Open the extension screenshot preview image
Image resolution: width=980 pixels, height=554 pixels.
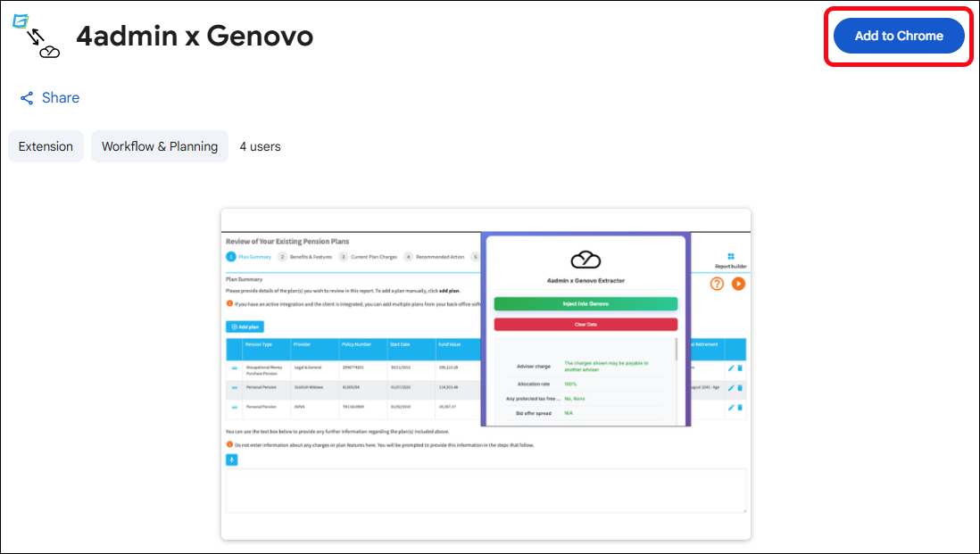coord(486,374)
